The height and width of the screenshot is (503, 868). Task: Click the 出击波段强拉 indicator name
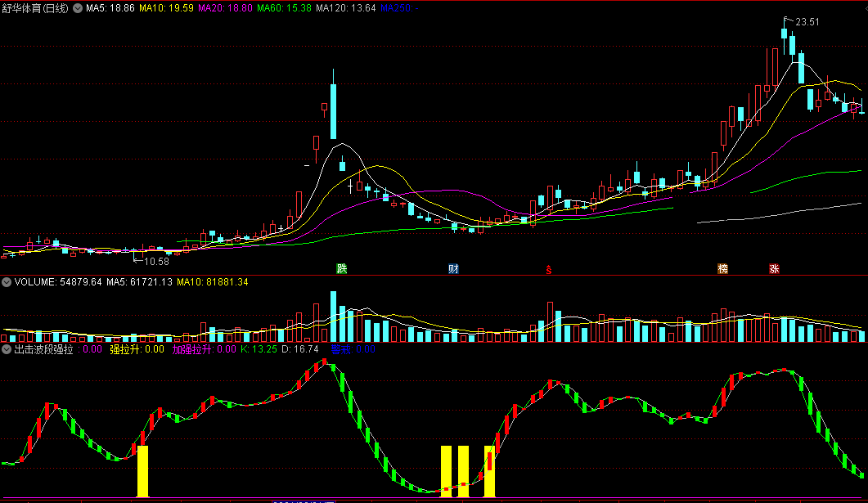pyautogui.click(x=43, y=349)
